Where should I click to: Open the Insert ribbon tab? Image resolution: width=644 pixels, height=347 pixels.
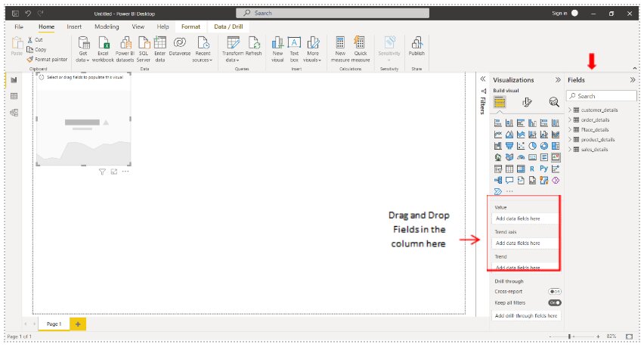[x=74, y=26]
